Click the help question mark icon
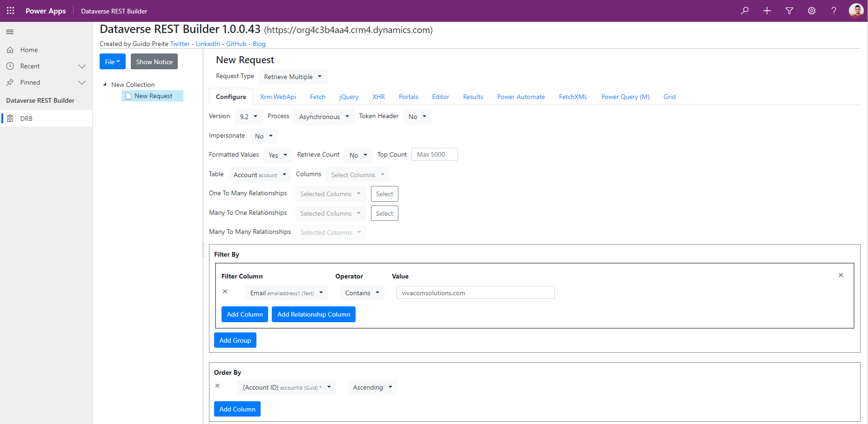 pyautogui.click(x=834, y=10)
